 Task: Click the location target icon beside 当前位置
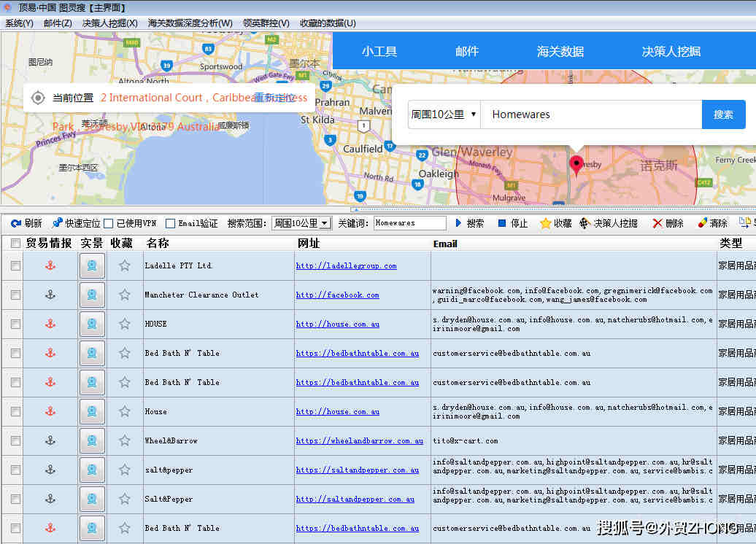(x=38, y=98)
